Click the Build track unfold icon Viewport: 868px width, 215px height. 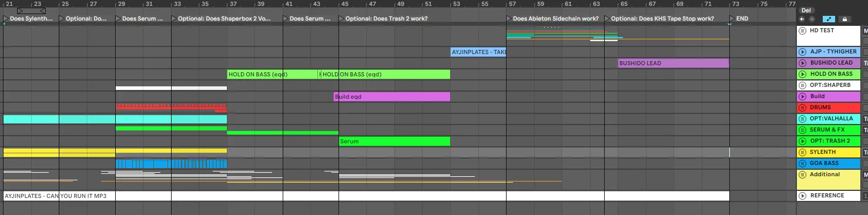[x=803, y=96]
